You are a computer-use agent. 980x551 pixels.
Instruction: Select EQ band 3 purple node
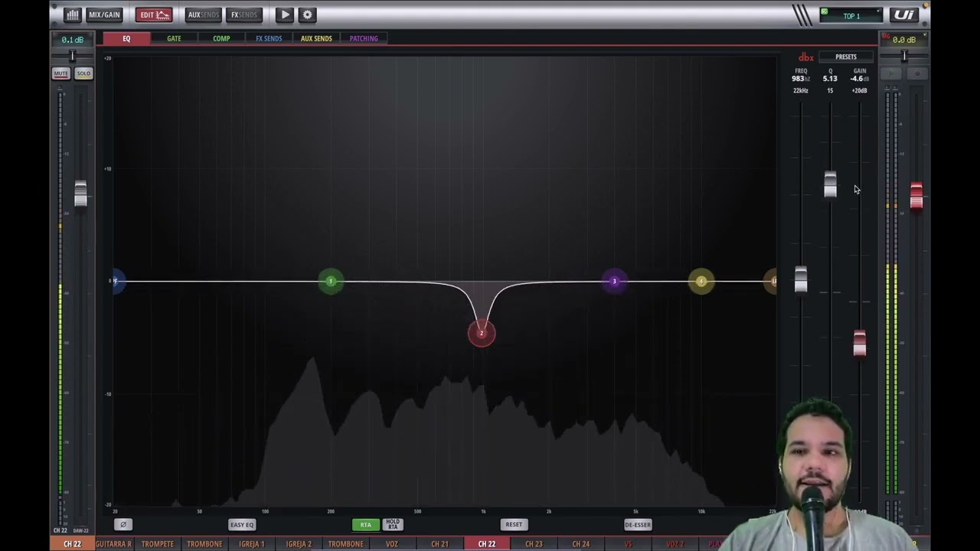(x=614, y=282)
